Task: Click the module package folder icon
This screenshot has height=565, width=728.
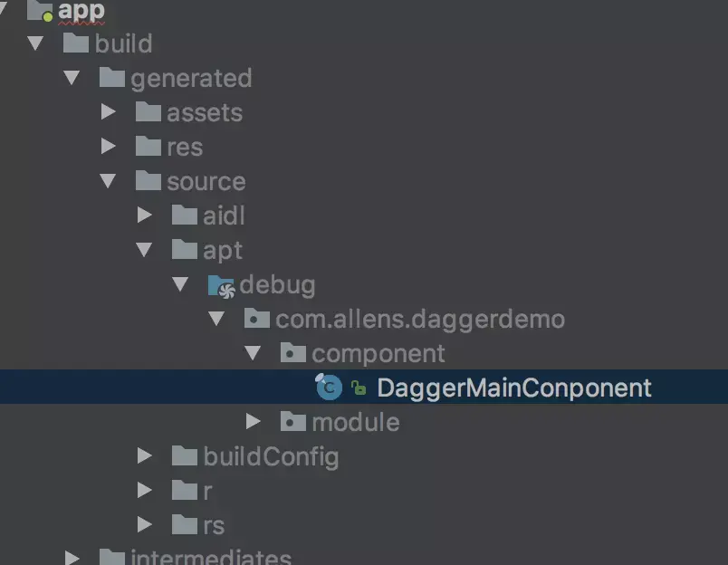Action: (x=293, y=421)
